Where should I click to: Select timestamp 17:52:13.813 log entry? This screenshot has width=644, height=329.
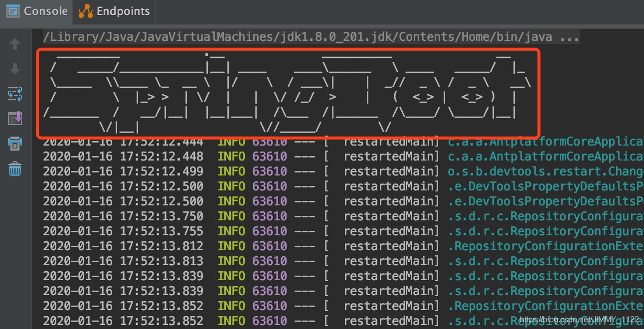click(123, 261)
